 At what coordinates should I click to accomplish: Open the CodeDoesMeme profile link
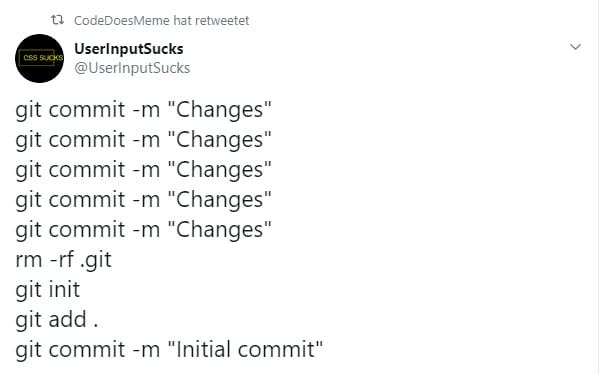click(x=122, y=20)
